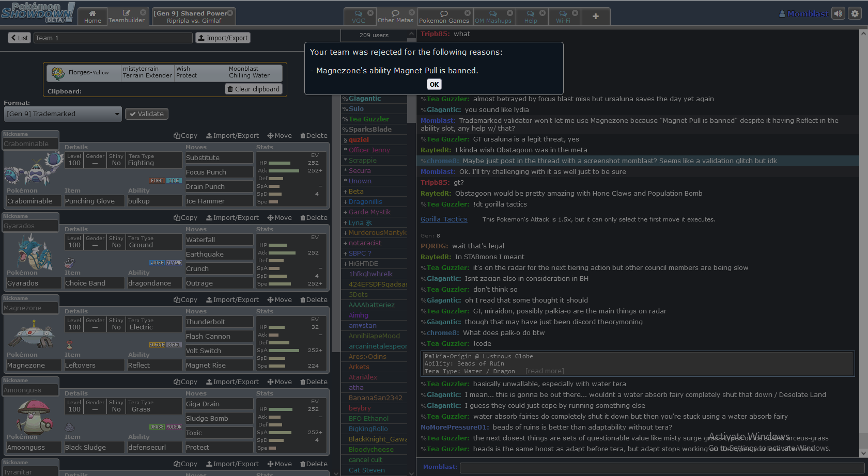The image size is (868, 476).
Task: Clear the clipboard
Action: [x=254, y=89]
